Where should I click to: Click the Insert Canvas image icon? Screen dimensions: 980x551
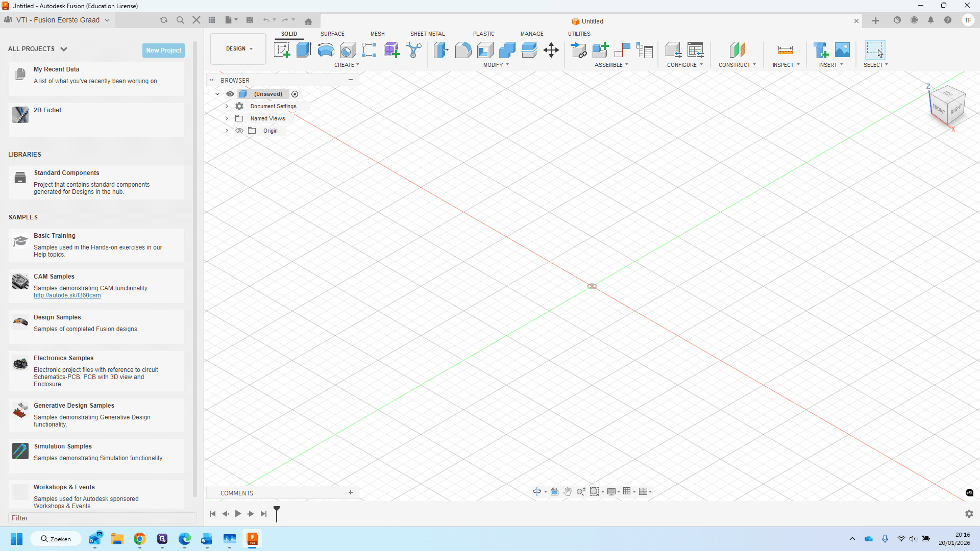pos(843,50)
